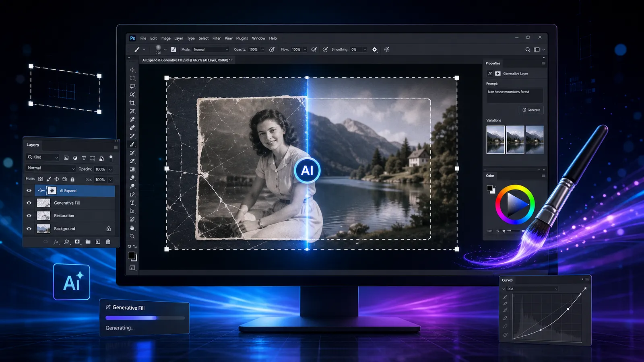Hide the Generative Fill layer
644x362 pixels.
(29, 203)
